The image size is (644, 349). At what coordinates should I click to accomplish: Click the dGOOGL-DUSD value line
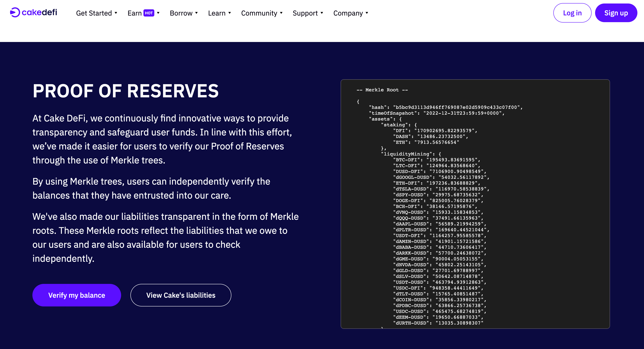[x=441, y=177]
